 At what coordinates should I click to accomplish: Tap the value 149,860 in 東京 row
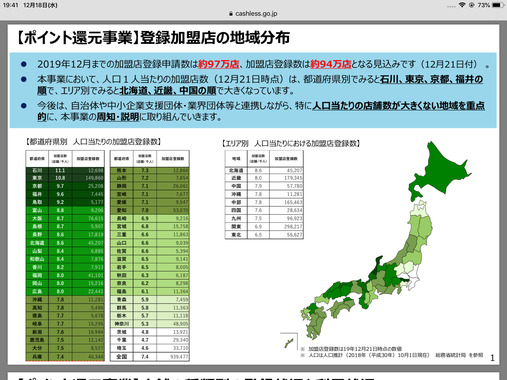[94, 178]
